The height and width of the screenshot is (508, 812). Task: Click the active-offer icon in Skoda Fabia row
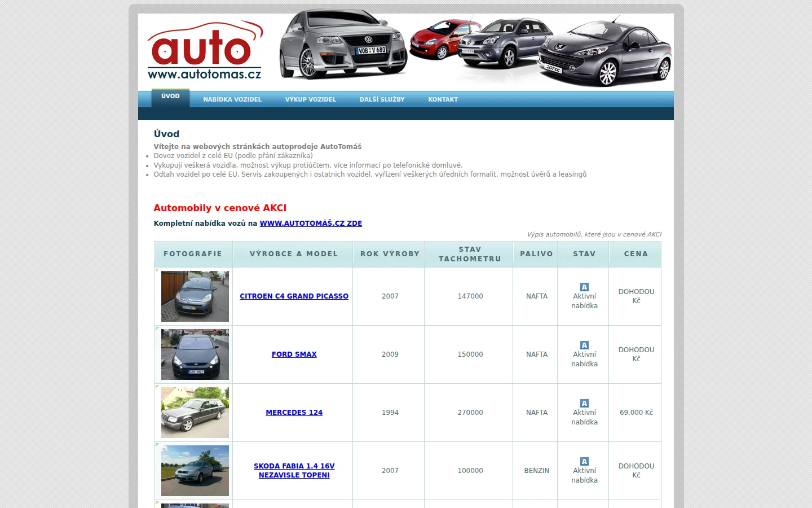pos(584,462)
